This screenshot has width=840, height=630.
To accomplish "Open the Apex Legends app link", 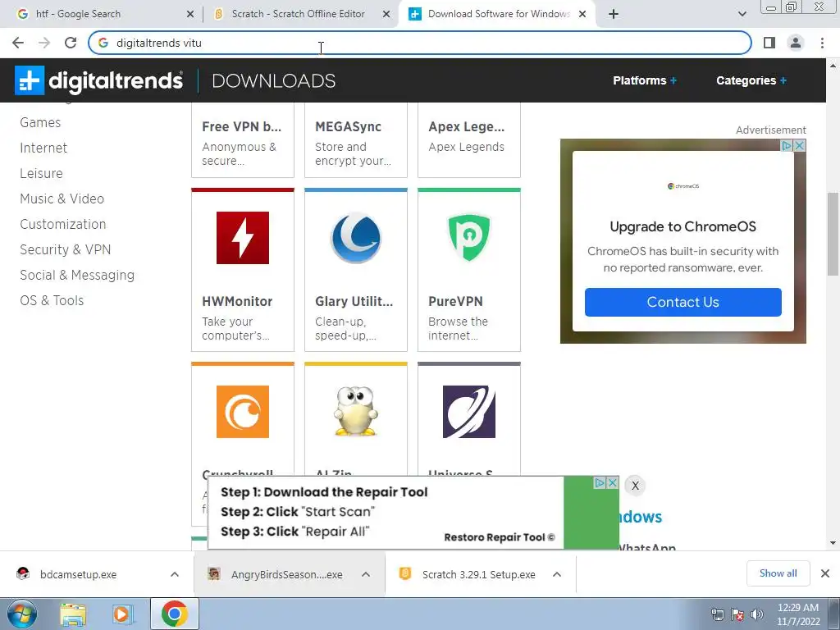I will [467, 126].
